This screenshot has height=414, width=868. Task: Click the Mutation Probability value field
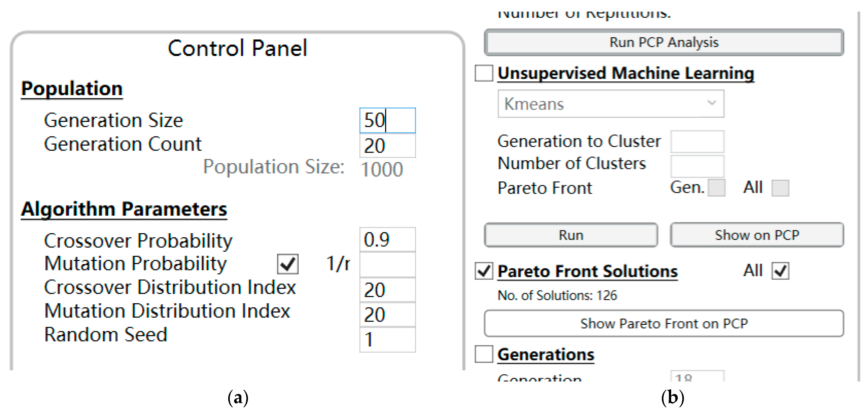tap(388, 265)
